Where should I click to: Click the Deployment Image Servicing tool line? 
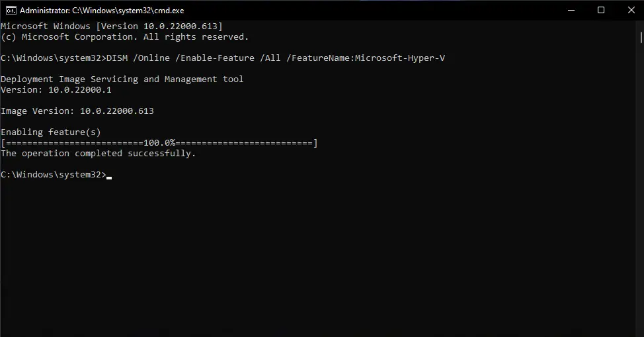click(x=122, y=79)
